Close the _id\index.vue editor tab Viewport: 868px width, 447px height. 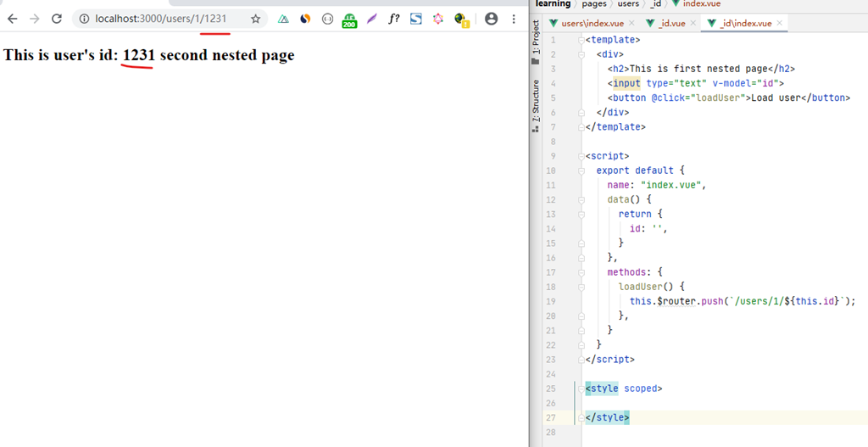[x=780, y=23]
